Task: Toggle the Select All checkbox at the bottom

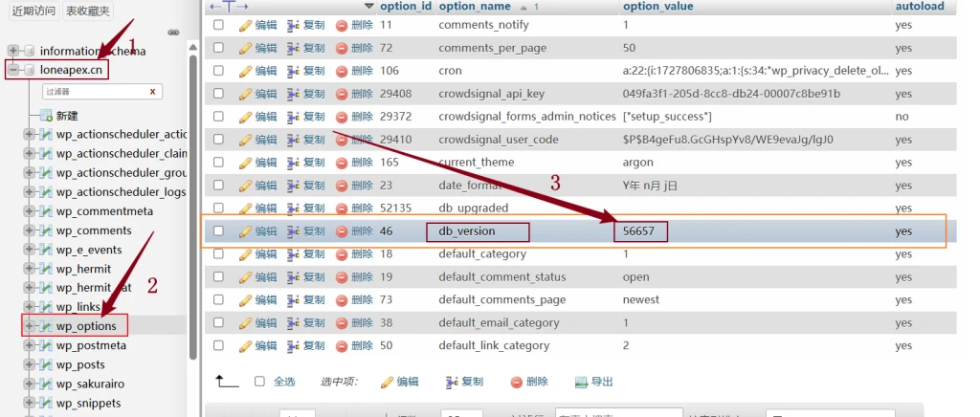Action: tap(259, 382)
